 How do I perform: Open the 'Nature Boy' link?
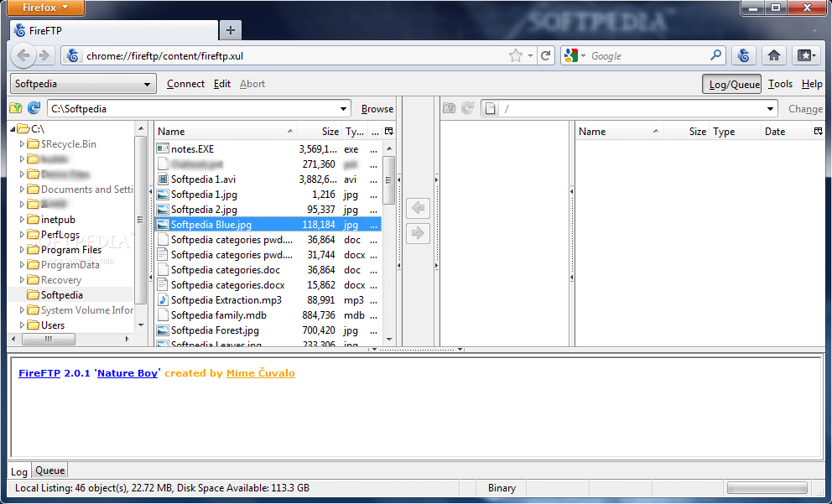tap(127, 373)
